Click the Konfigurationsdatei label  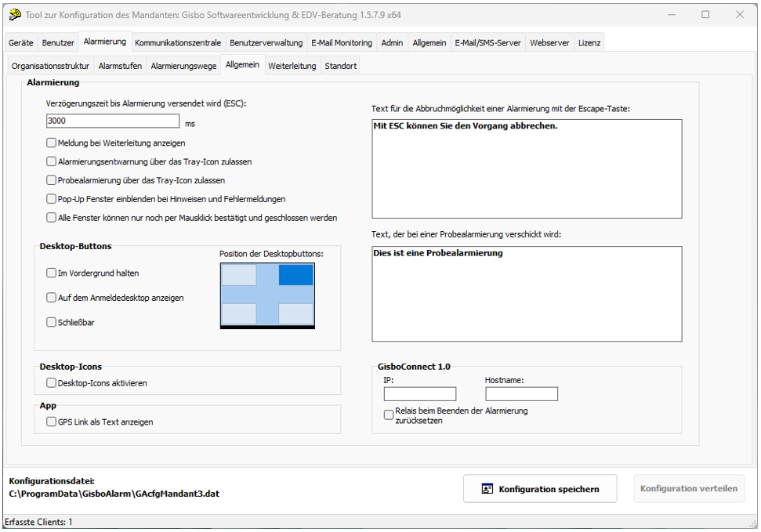[52, 481]
